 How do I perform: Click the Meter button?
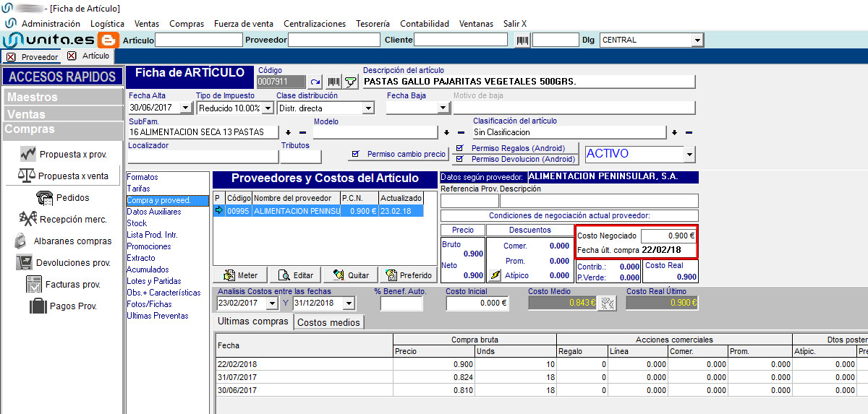(x=240, y=275)
